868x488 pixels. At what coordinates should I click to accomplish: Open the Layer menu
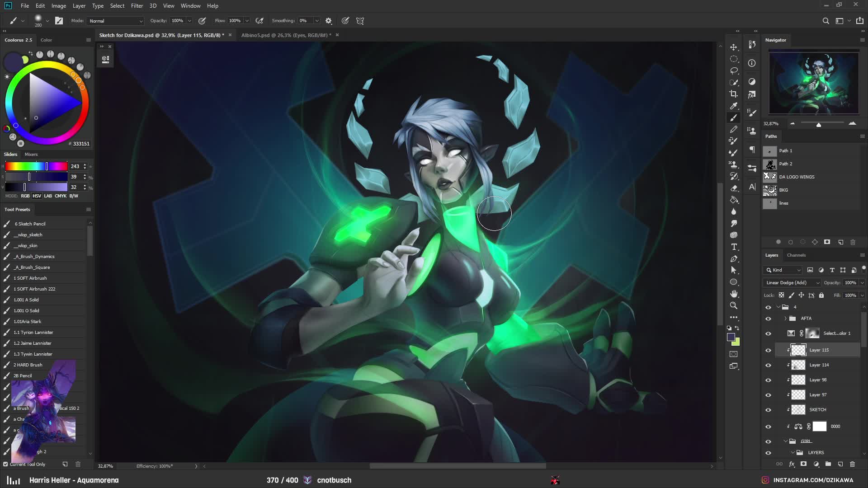click(x=79, y=6)
